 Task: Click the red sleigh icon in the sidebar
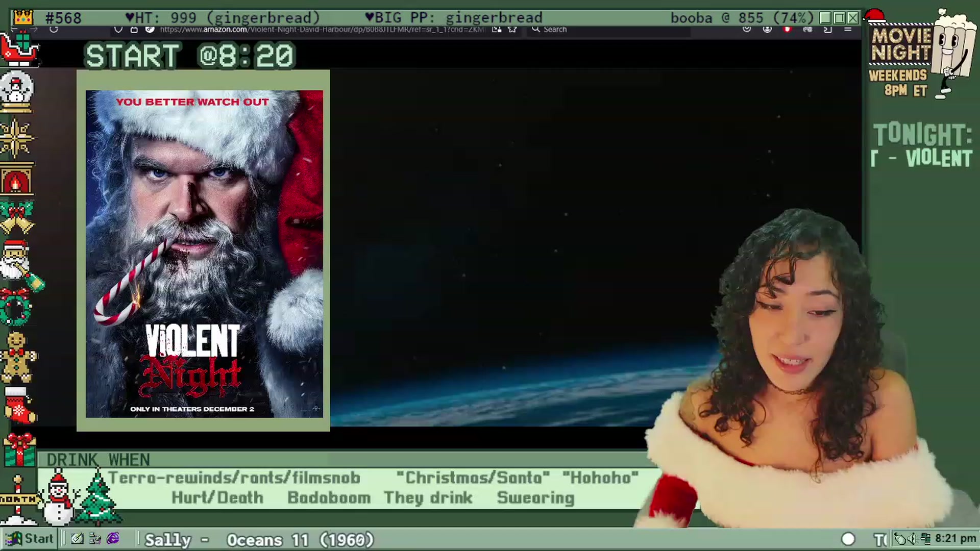point(19,49)
